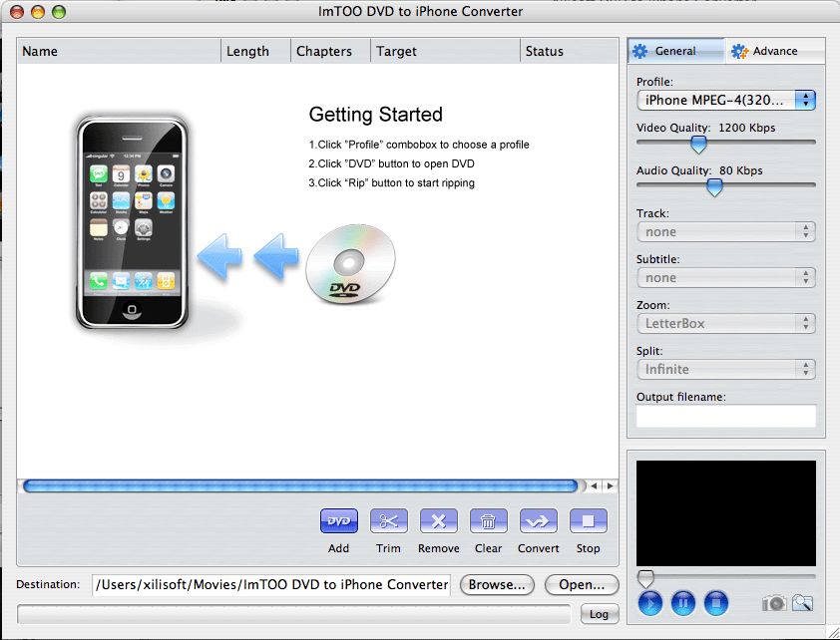Take a snapshot with camera icon
The height and width of the screenshot is (640, 840).
[773, 603]
